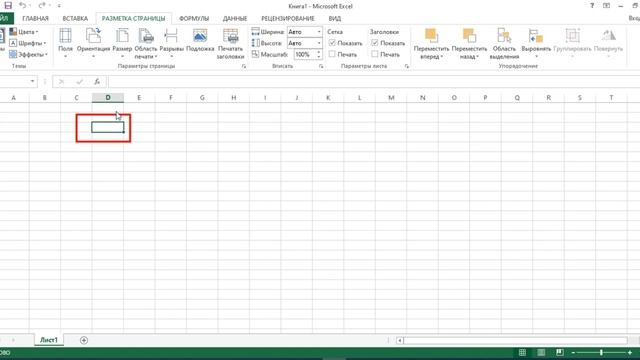Redo the last action
Screen dimensions: 640x360
42,5
